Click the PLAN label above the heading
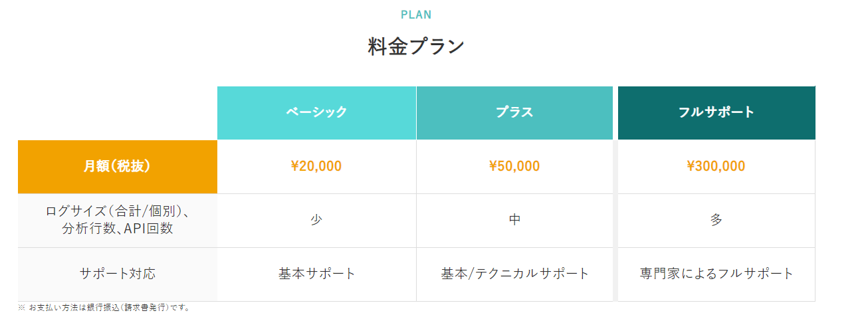The height and width of the screenshot is (317, 868). 416,15
